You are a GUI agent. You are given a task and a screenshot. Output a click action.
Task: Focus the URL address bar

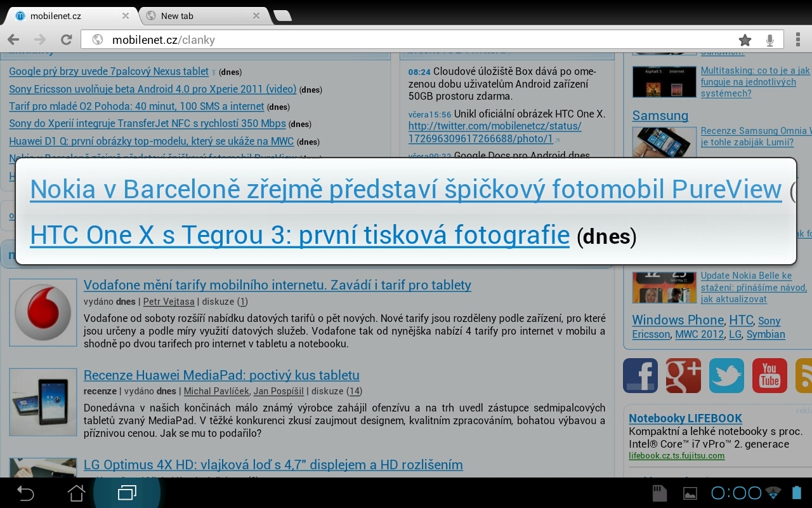406,40
